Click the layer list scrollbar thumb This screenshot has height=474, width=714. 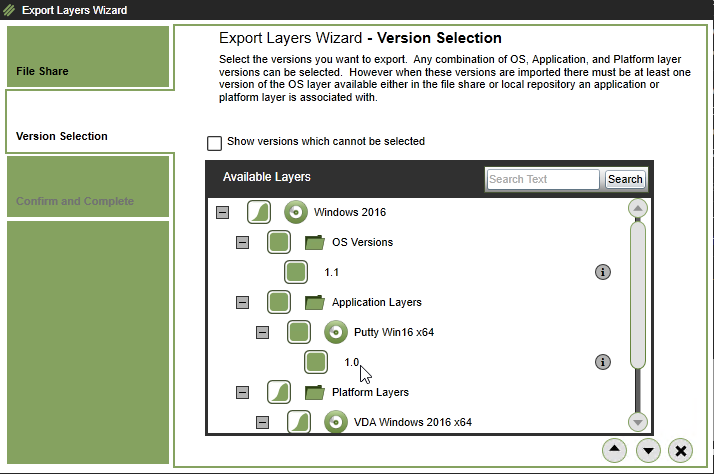(638, 295)
